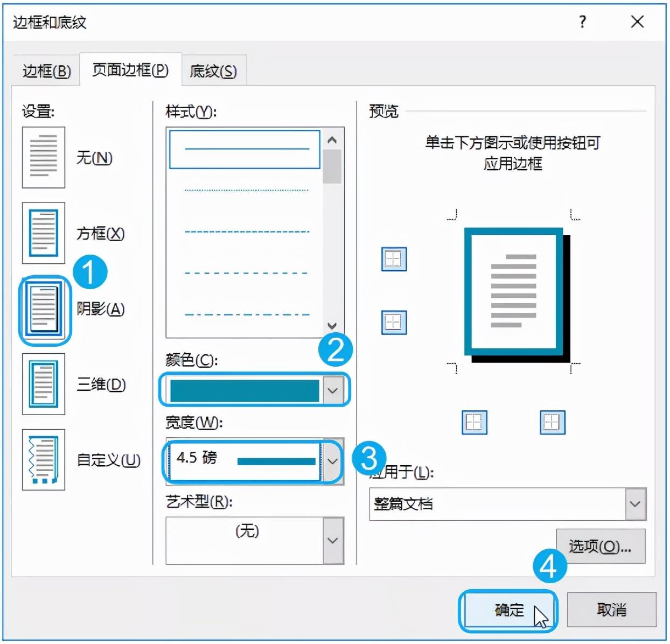Choose the 自定义(U) custom border icon
Screen dimensions: 670x644
[43, 459]
